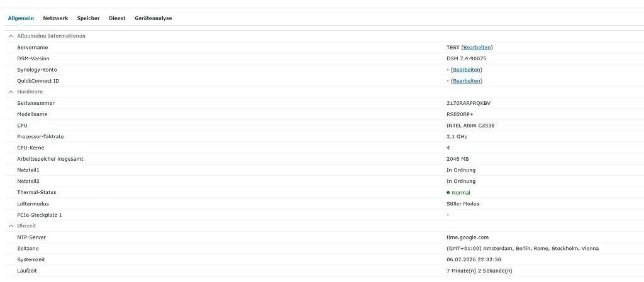
Task: Click Bearbeiten link for QuickConnect ID
Action: [467, 81]
